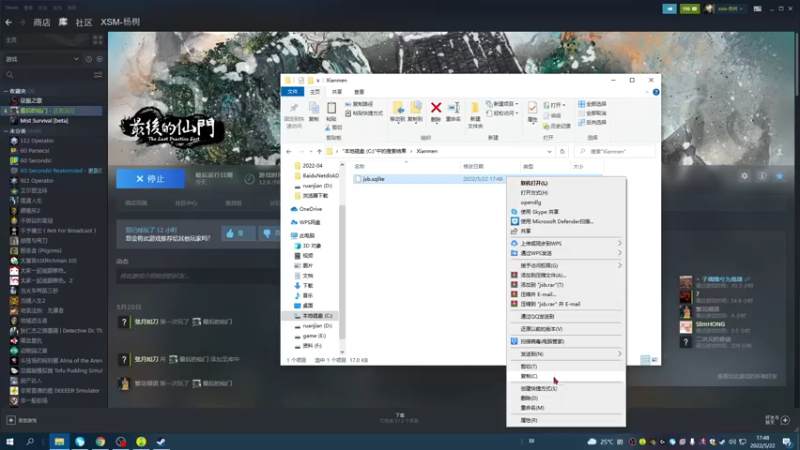800x450 pixels.
Task: Click the Steam add game plus icon
Action: 11,420
